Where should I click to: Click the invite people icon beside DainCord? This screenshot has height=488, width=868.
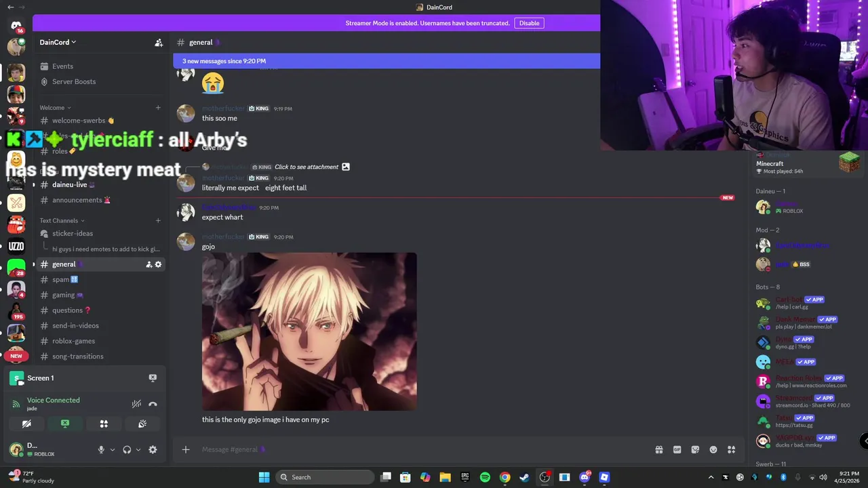click(x=159, y=42)
